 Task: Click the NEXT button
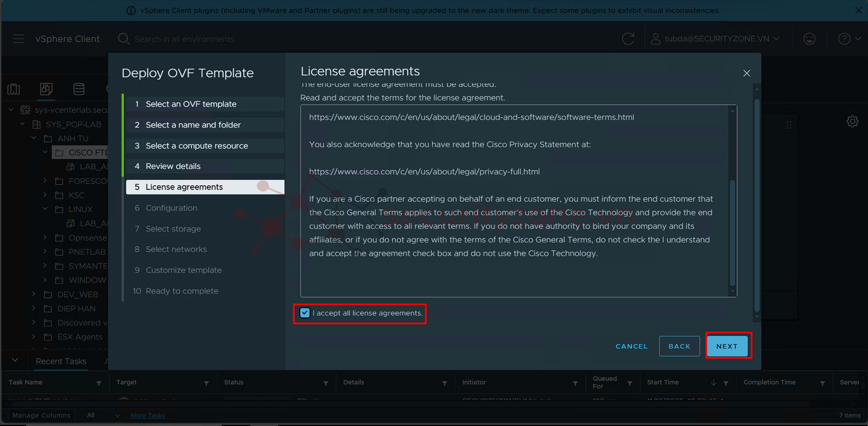point(727,346)
